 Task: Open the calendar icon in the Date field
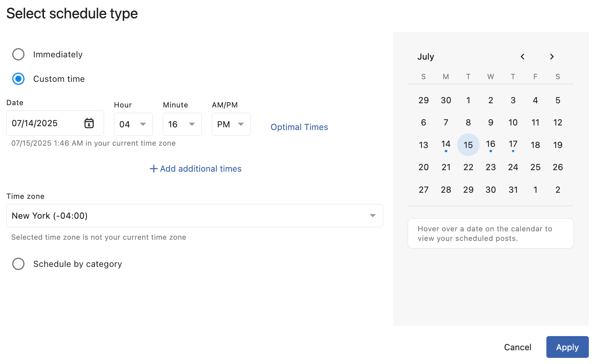click(x=89, y=123)
